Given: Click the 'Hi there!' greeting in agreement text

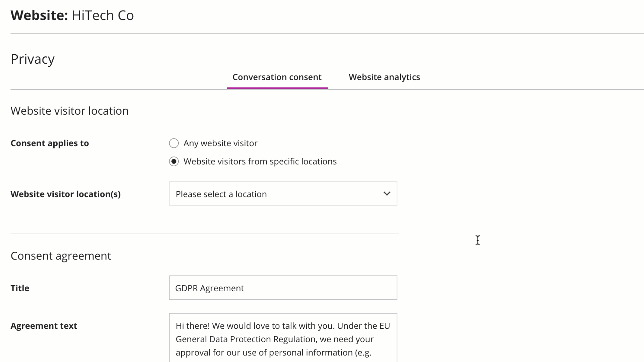Looking at the screenshot, I should point(193,326).
